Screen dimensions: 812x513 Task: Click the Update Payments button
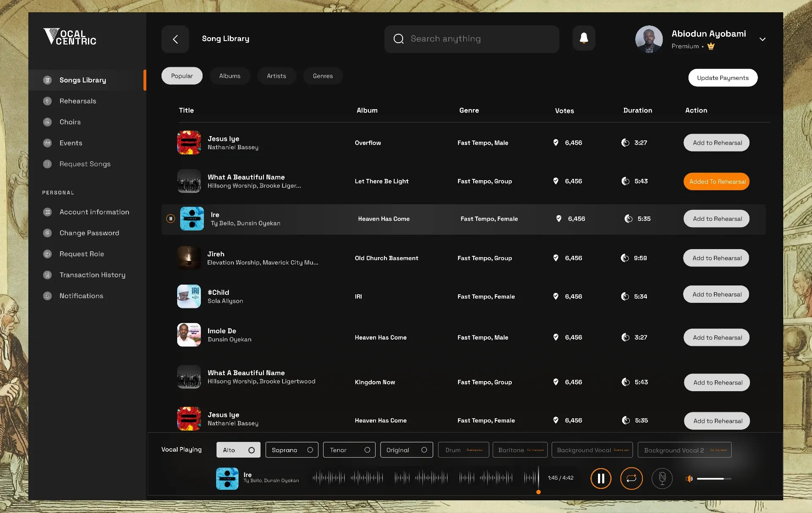(x=723, y=78)
